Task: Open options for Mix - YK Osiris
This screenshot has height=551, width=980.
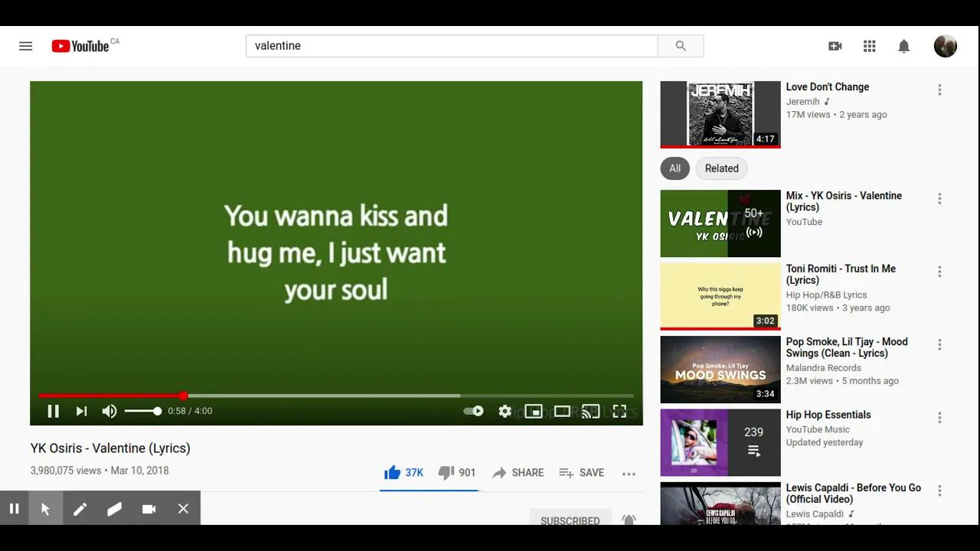Action: point(939,199)
